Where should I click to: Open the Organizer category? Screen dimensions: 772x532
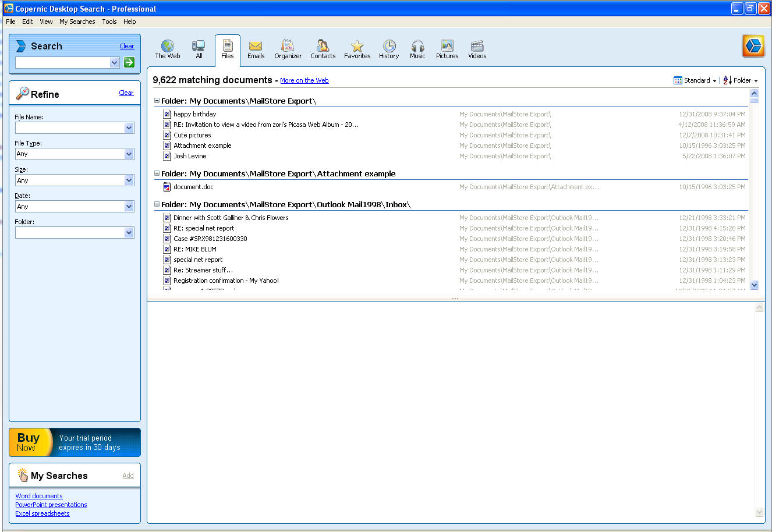point(288,49)
